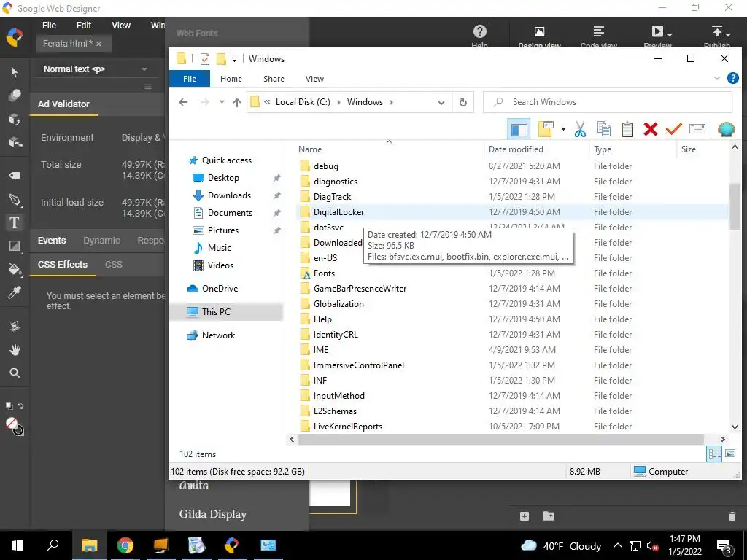
Task: Open the notification center icon
Action: 724,546
